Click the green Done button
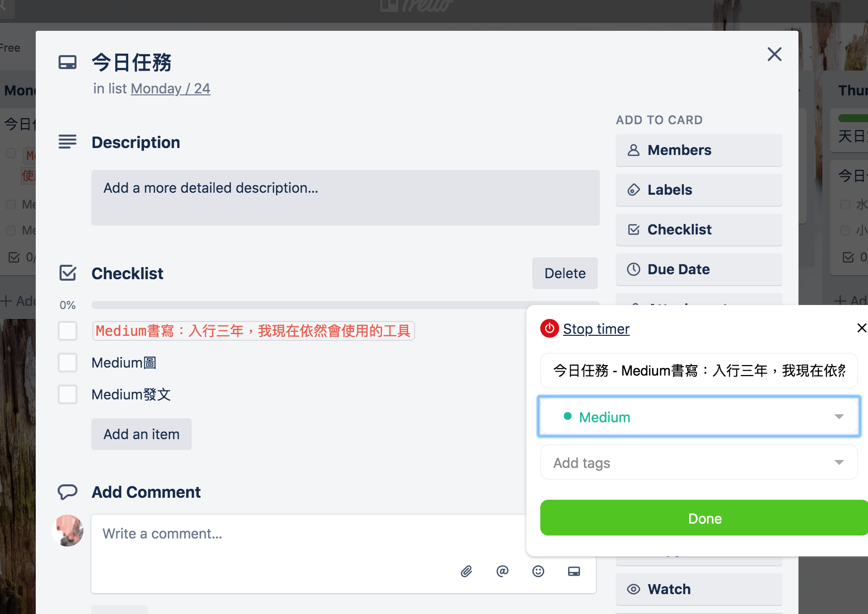This screenshot has width=868, height=614. 704,518
